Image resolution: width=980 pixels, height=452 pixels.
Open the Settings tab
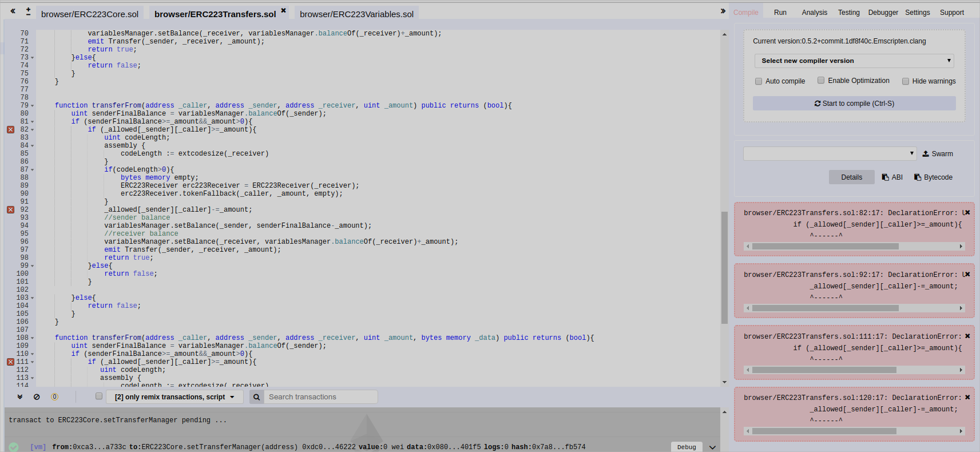coord(917,13)
